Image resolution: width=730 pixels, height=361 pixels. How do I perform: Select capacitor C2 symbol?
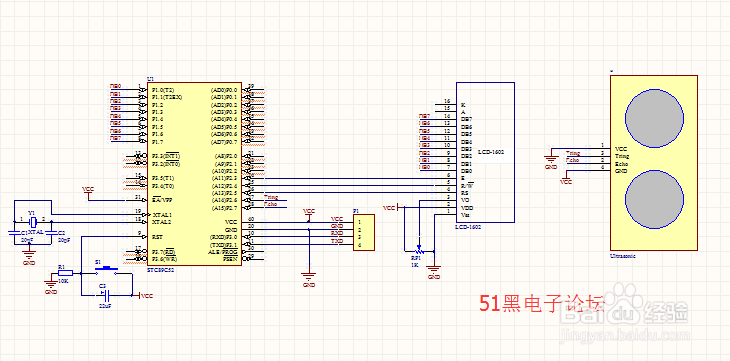51,232
